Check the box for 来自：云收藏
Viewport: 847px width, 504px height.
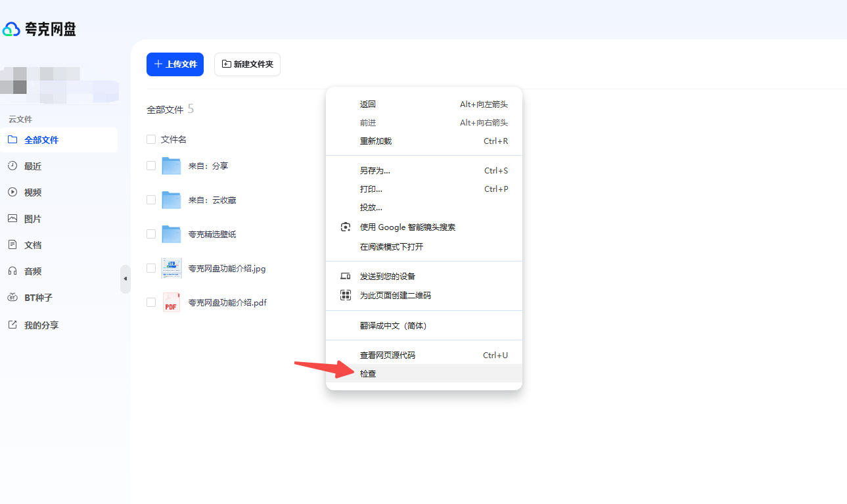[151, 200]
